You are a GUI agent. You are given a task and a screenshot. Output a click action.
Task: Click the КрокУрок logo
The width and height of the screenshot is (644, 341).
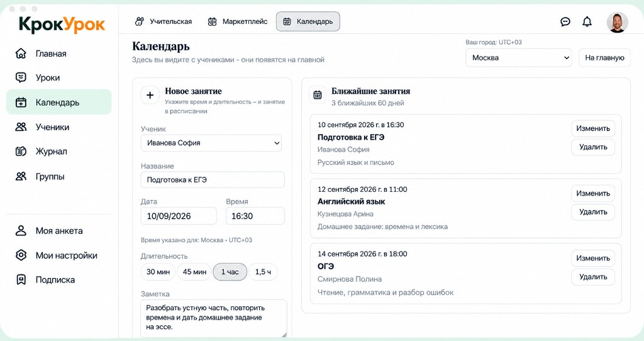pos(62,25)
